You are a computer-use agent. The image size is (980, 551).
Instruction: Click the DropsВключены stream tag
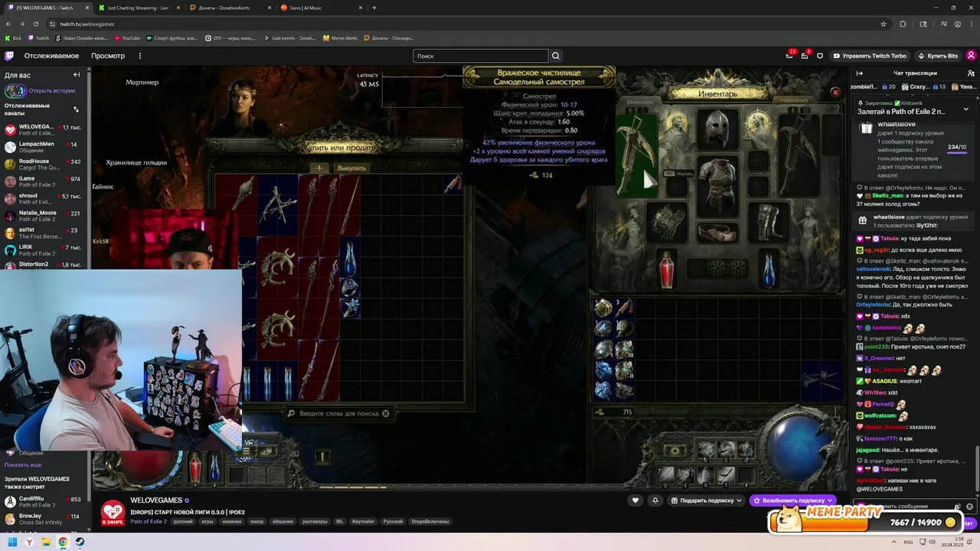[x=430, y=521]
